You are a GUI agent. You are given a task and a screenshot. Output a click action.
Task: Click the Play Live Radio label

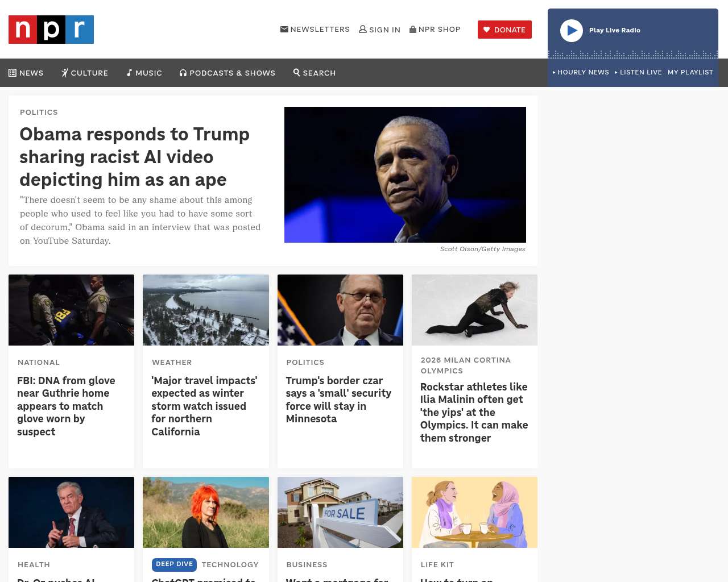(615, 30)
